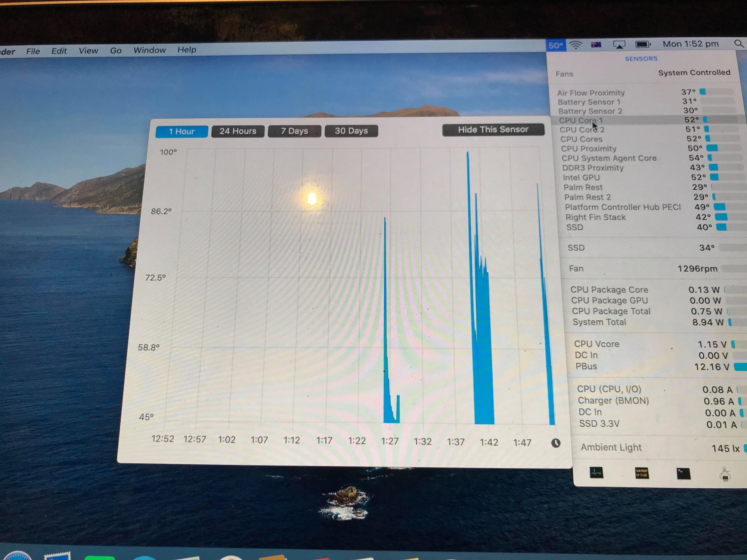Click the clock icon below the graph

click(556, 443)
